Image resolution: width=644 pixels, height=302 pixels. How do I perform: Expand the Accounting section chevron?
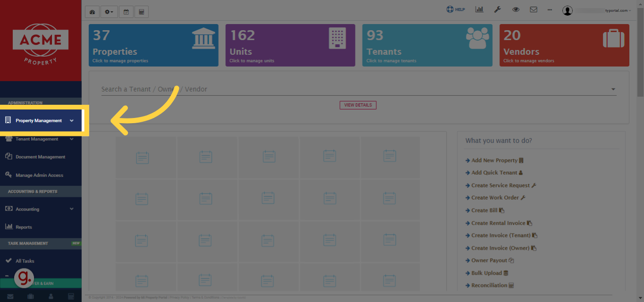pyautogui.click(x=72, y=209)
